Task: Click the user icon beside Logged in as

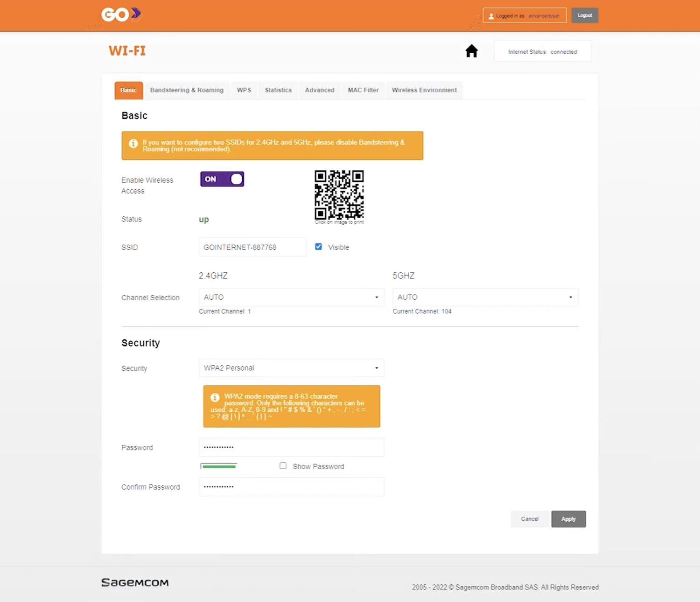Action: (x=491, y=16)
